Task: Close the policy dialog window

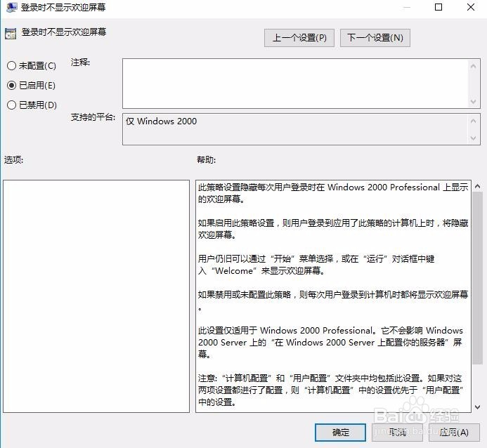Action: coord(471,7)
